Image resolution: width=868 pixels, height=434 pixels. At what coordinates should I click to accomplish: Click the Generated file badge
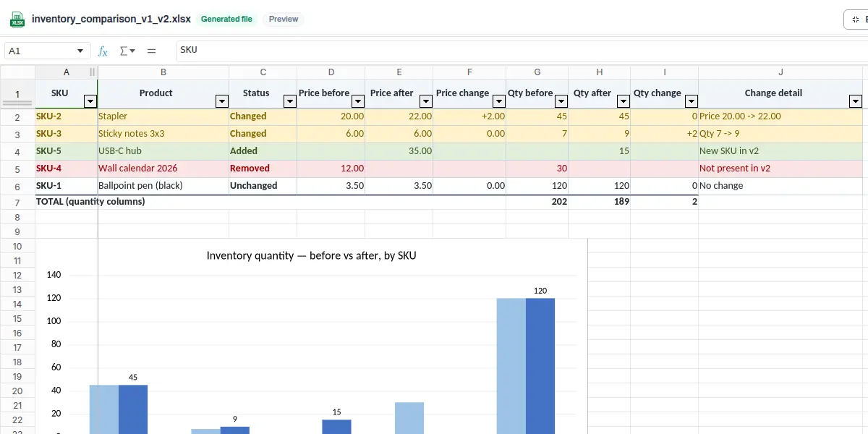pyautogui.click(x=226, y=20)
